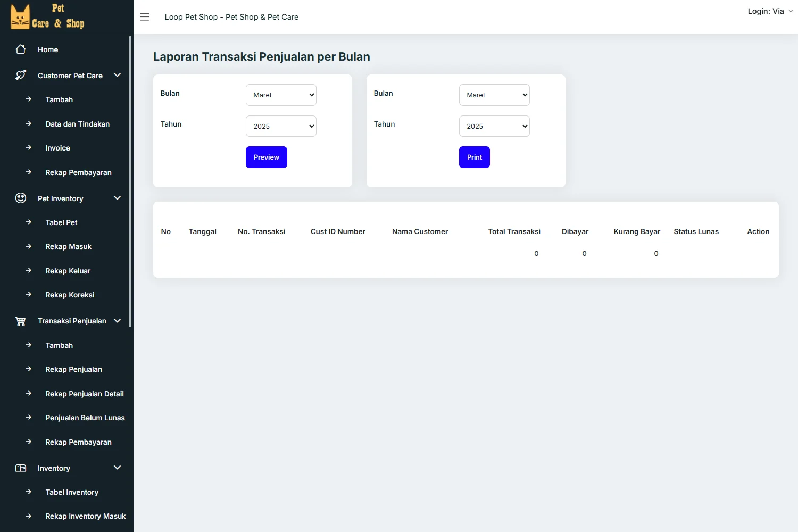
Task: Click the Transaksi Penjualan shopping cart icon
Action: point(21,321)
